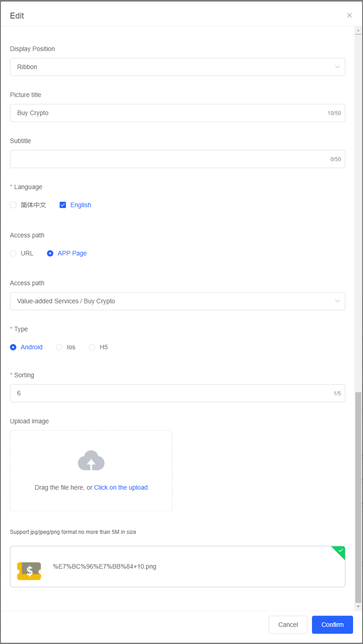Viewport: 363px width, 644px height.
Task: Click the Confirm button
Action: [332, 625]
